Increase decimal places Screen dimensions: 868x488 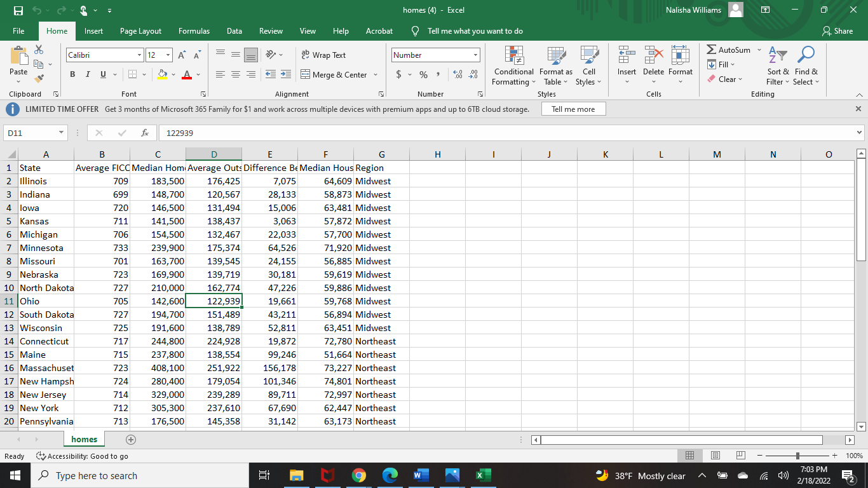click(x=457, y=74)
